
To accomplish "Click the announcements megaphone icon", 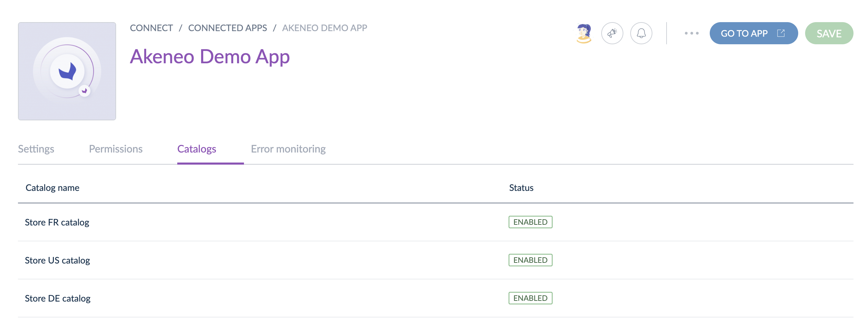I will click(612, 33).
